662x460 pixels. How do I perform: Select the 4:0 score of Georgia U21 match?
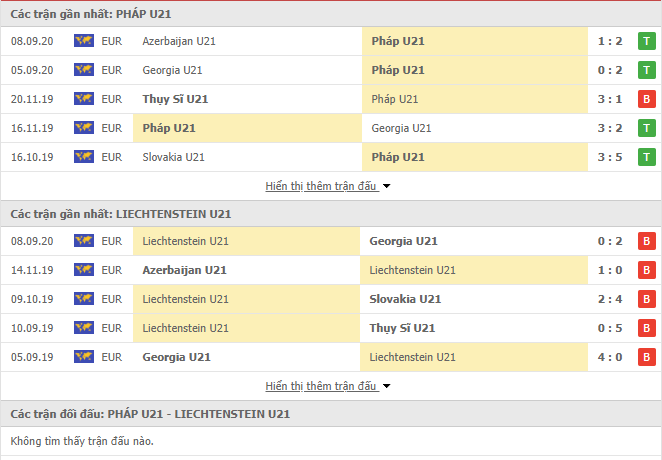[610, 357]
